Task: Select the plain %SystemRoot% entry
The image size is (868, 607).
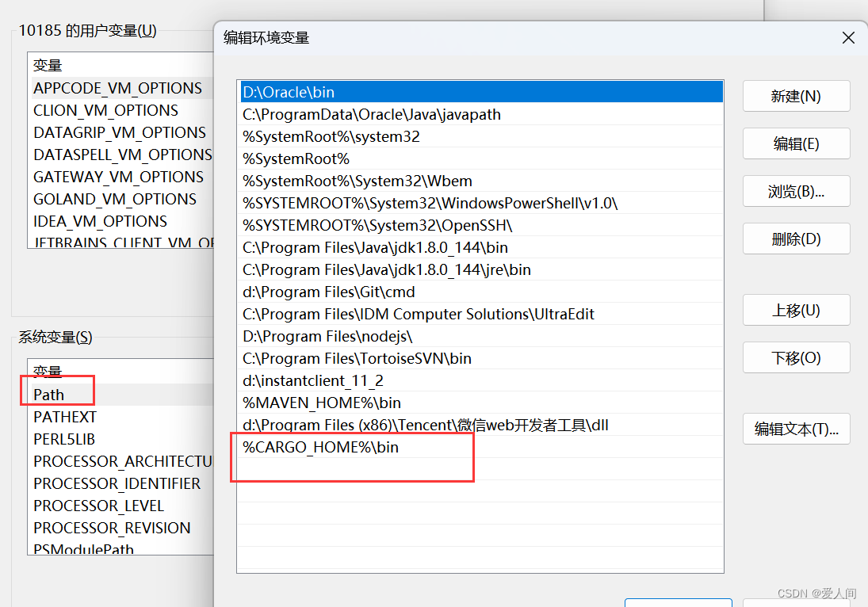Action: pos(481,158)
